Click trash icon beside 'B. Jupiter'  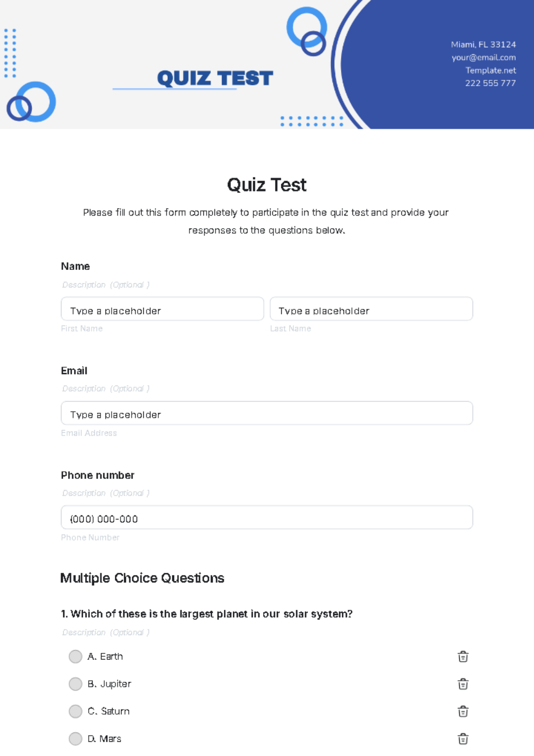[463, 684]
